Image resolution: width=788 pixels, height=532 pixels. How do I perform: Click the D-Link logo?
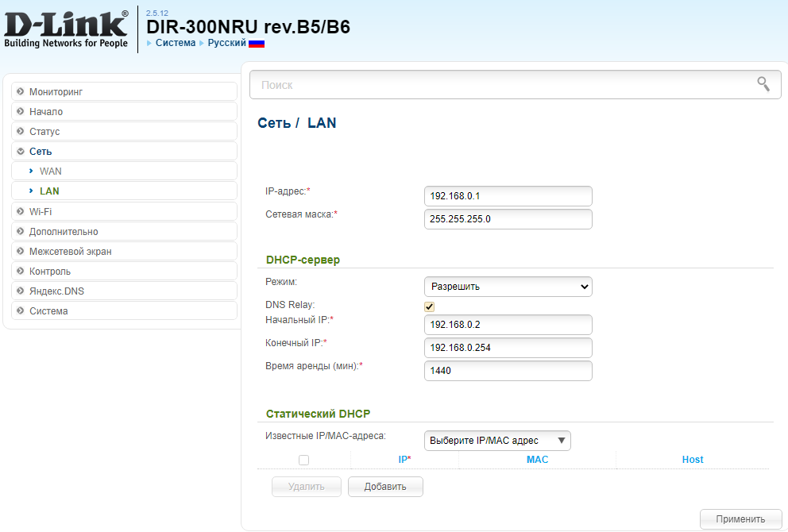pyautogui.click(x=66, y=29)
